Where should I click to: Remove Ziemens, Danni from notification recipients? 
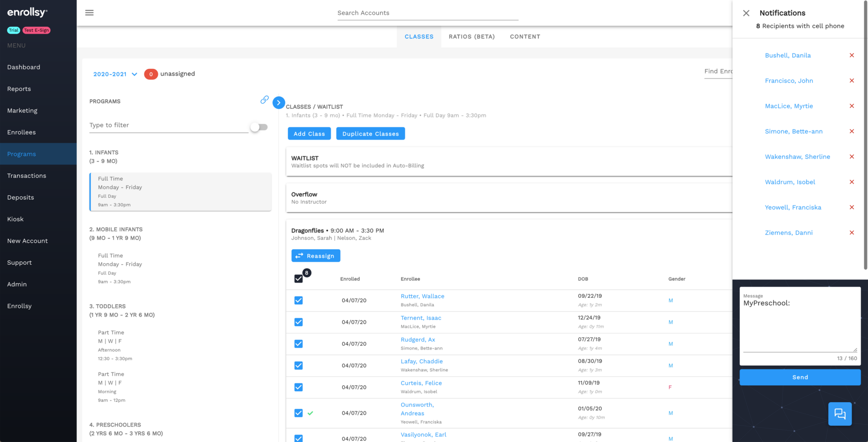[852, 232]
